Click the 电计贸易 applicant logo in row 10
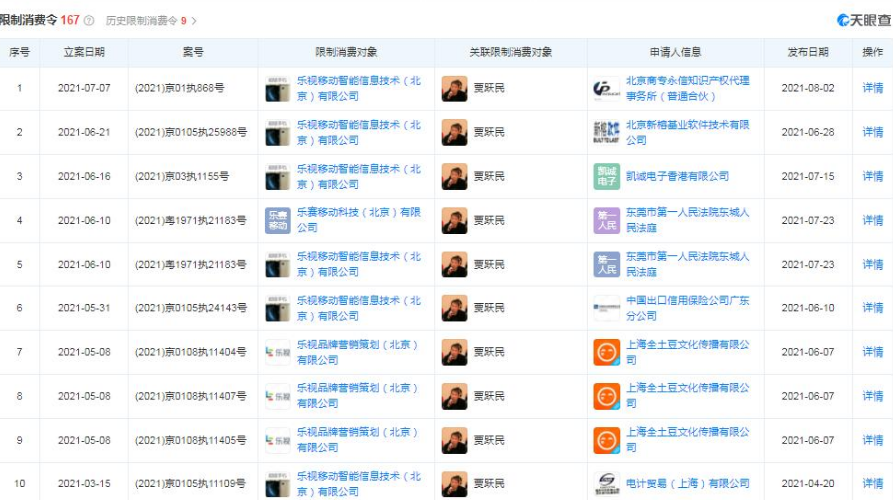The image size is (893, 500). (606, 484)
